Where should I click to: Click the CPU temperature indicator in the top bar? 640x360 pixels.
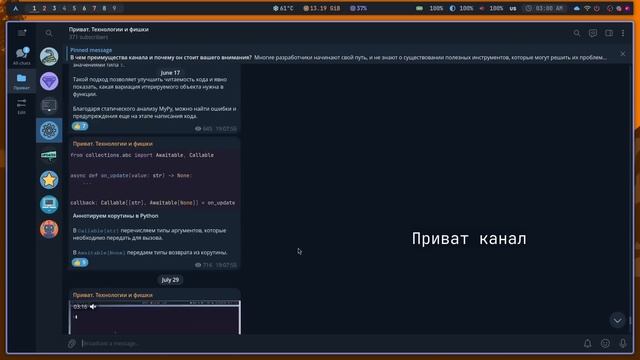[x=283, y=8]
